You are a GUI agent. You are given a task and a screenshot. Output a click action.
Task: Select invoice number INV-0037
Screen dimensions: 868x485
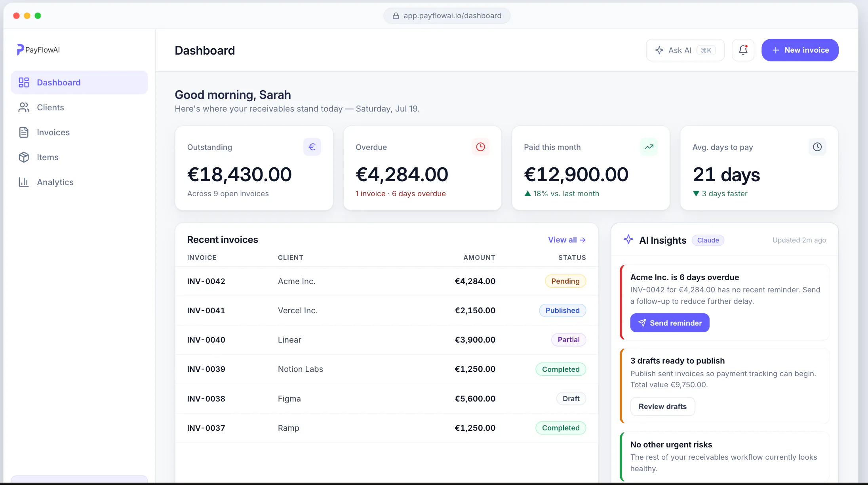(x=206, y=428)
